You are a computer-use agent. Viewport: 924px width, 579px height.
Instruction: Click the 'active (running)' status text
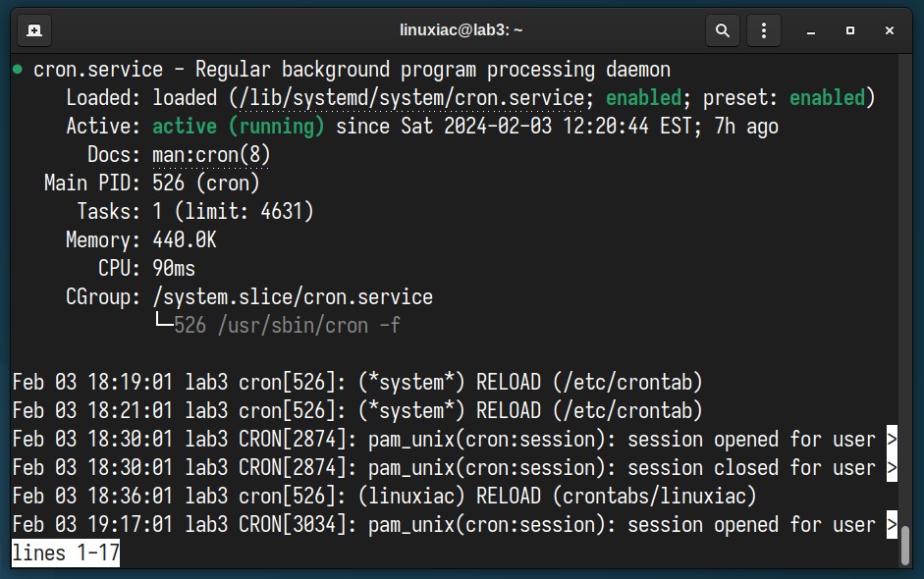point(238,127)
